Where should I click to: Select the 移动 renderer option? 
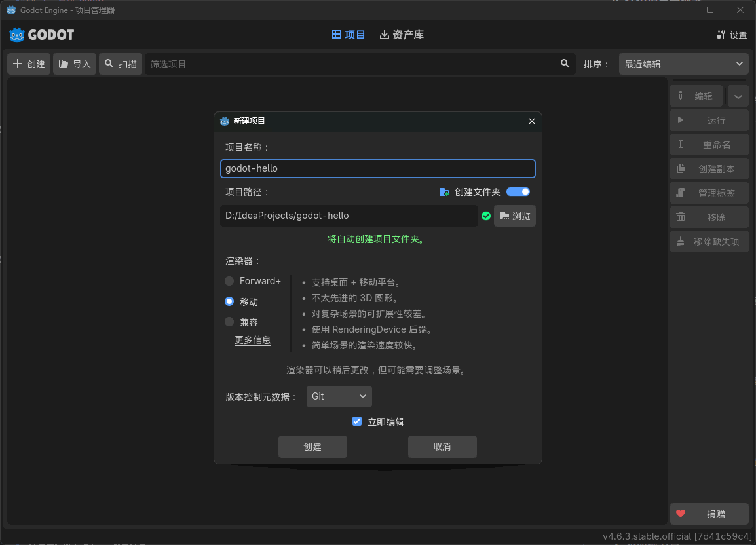click(x=242, y=301)
